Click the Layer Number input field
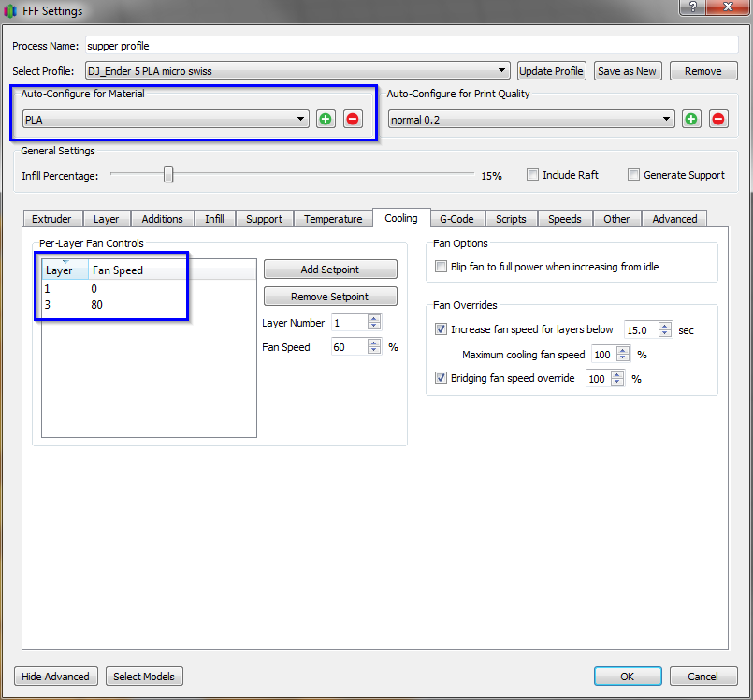Image resolution: width=753 pixels, height=700 pixels. (x=350, y=322)
